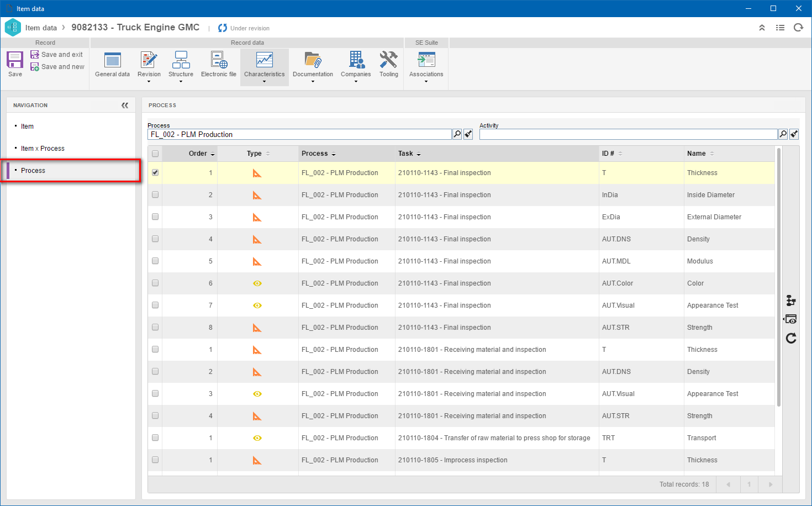Sort by Type column header
Viewport: 812px width, 506px height.
click(x=258, y=154)
